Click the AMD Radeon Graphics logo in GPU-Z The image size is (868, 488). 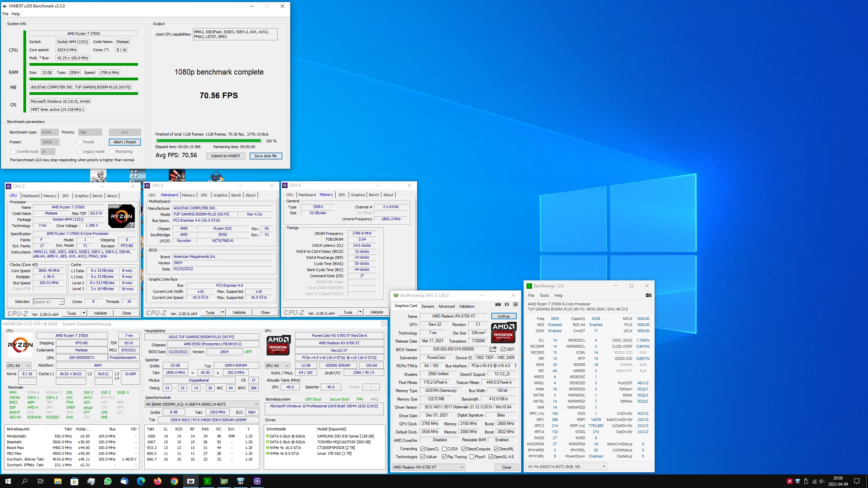pyautogui.click(x=504, y=333)
